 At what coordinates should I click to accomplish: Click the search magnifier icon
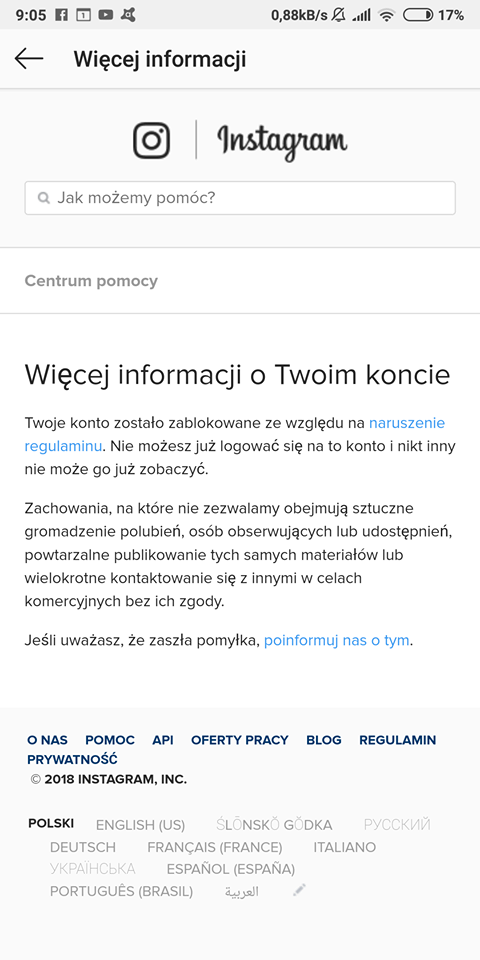[43, 198]
